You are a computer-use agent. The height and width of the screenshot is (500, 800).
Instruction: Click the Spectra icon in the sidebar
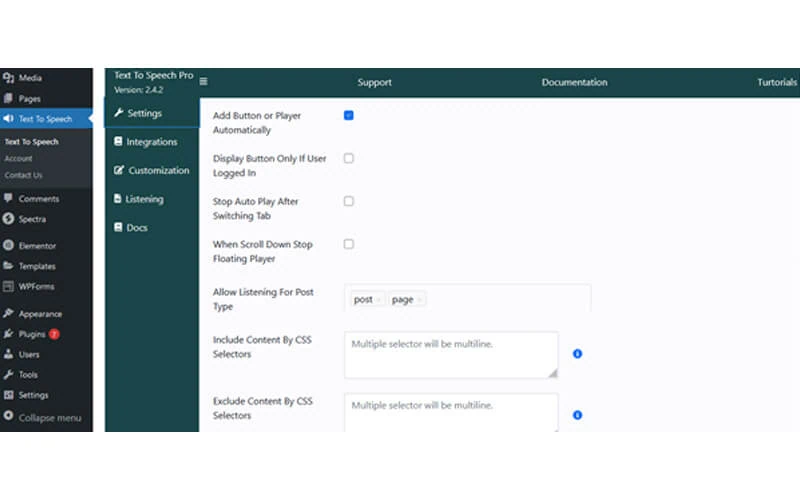point(9,219)
